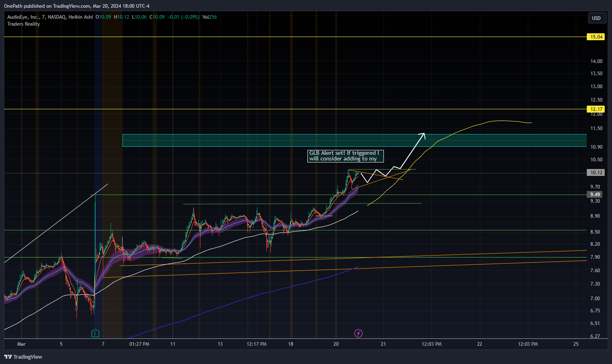612x364 pixels.
Task: Click the 8.50 price axis label
Action: 595,232
